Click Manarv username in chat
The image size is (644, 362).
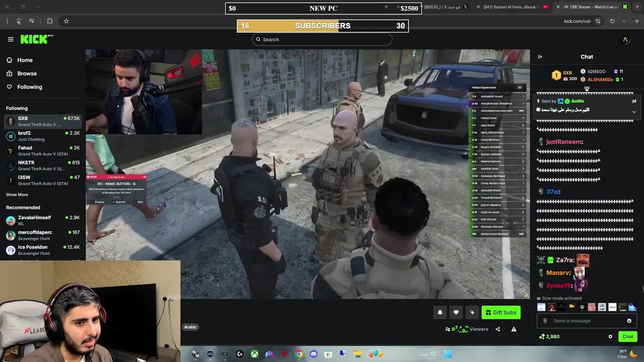pos(558,273)
